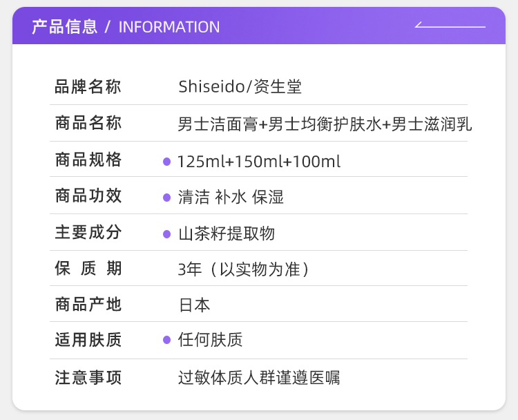Click the white decorative line in header
518x420 pixels.
[x=450, y=26]
